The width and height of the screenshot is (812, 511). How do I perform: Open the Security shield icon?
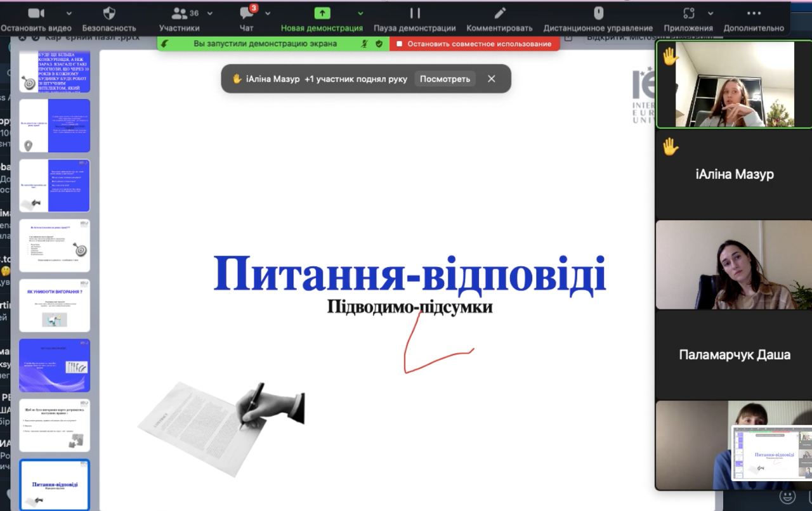[x=108, y=13]
